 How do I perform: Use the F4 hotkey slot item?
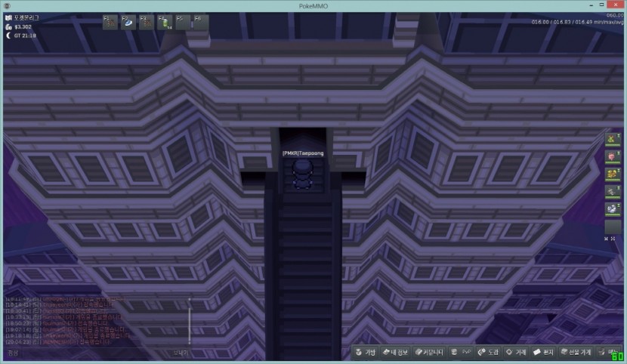pyautogui.click(x=165, y=23)
